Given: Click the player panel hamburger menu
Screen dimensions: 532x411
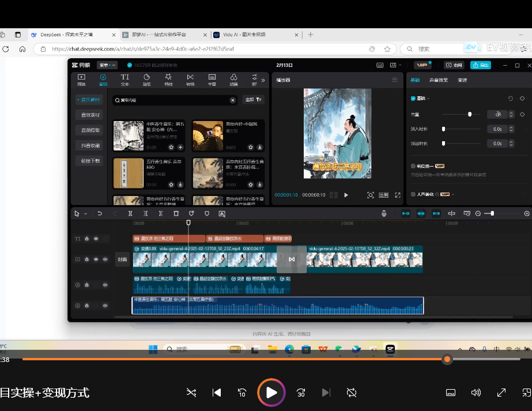Looking at the screenshot, I should pos(395,80).
